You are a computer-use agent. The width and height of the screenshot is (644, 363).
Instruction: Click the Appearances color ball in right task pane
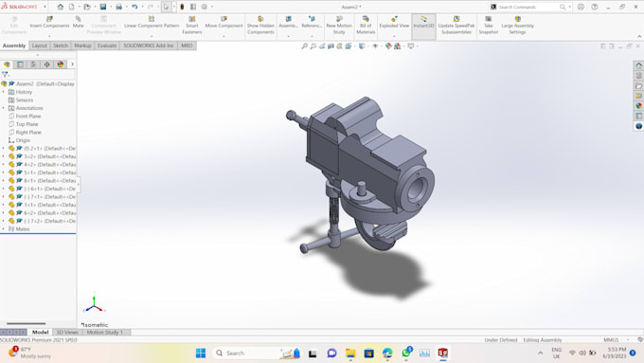click(x=638, y=105)
